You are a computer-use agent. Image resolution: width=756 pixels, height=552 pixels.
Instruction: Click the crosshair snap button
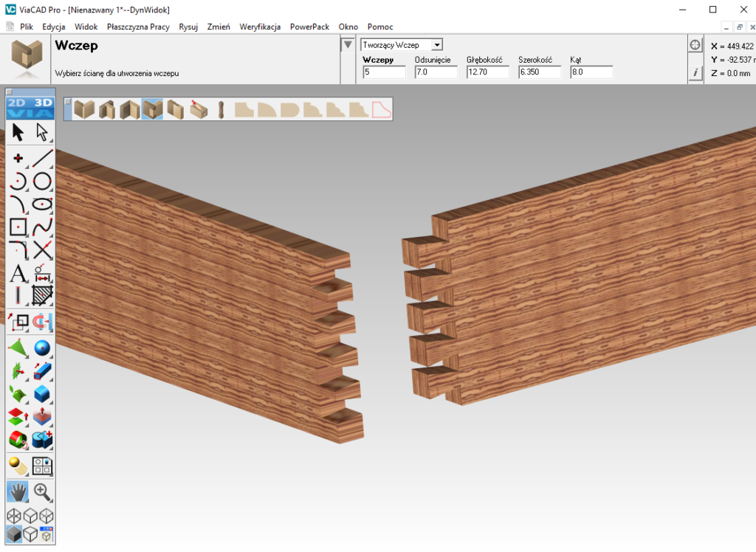695,45
